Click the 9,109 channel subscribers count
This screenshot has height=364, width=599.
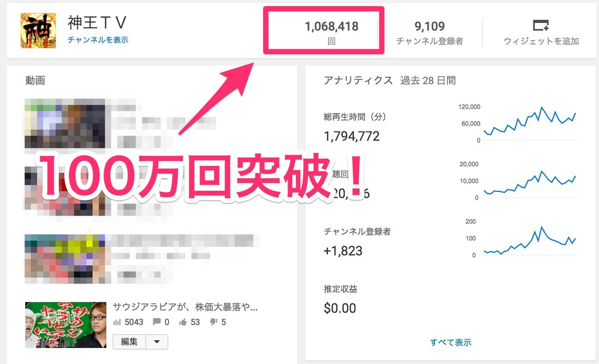tap(430, 26)
